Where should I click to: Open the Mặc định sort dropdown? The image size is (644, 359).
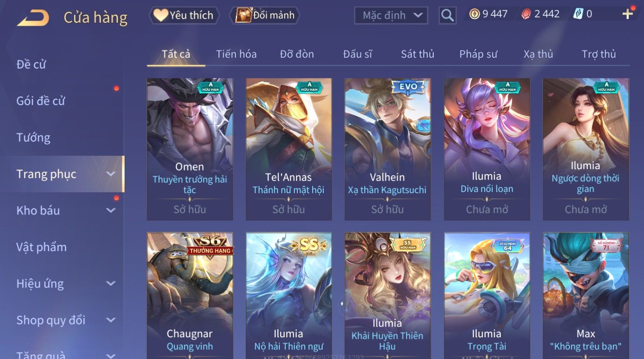pyautogui.click(x=391, y=15)
